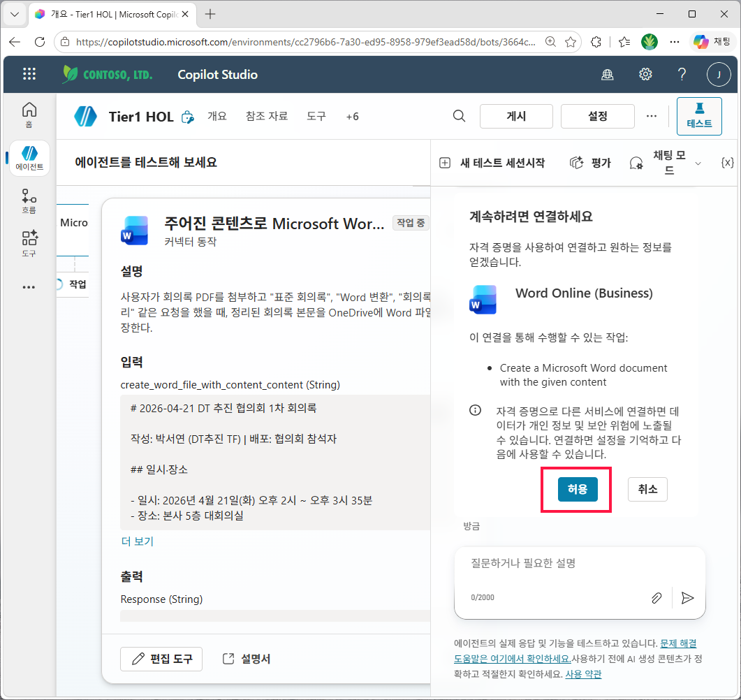Start a new test session (새 테스트 세션시작)
This screenshot has height=700, width=741.
point(492,163)
